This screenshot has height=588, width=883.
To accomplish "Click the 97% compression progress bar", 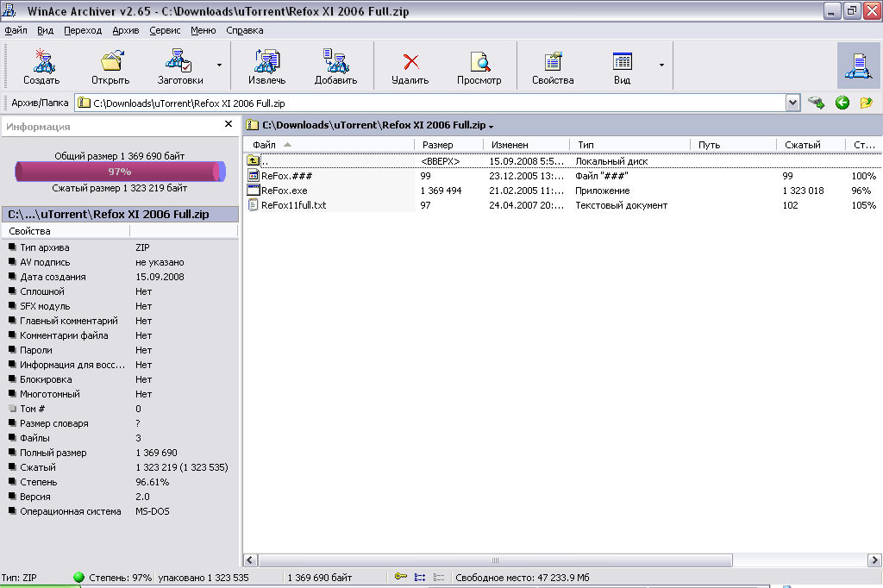I will (120, 172).
